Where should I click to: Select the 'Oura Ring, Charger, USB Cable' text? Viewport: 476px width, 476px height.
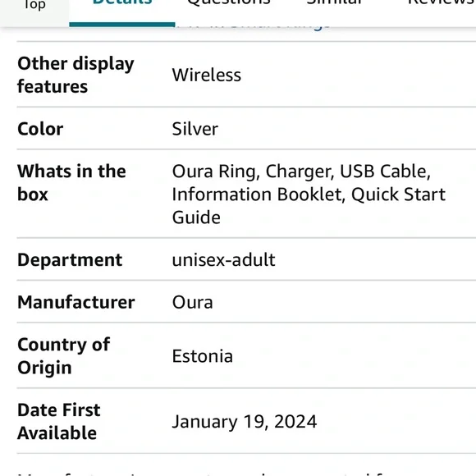tap(301, 171)
